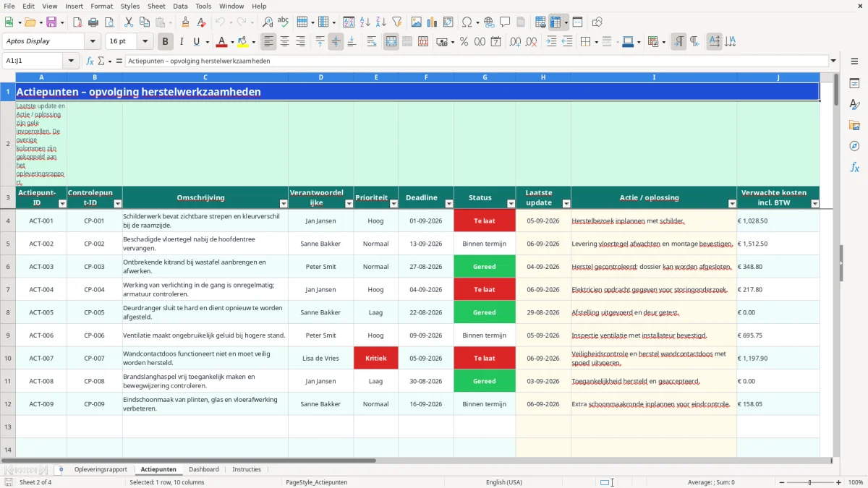Open the Function Wizard
Viewport: 868px width, 488px height.
90,61
